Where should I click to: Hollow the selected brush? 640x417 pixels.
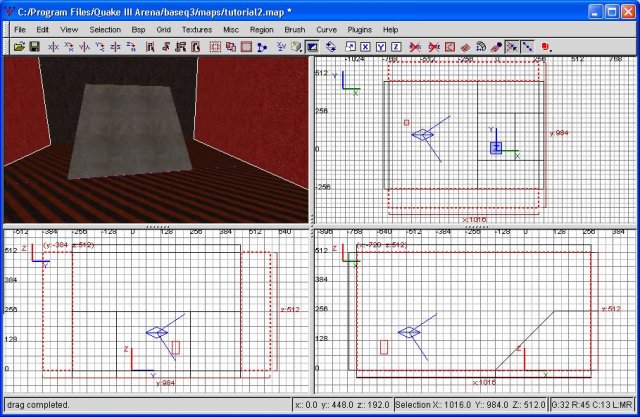pyautogui.click(x=246, y=47)
